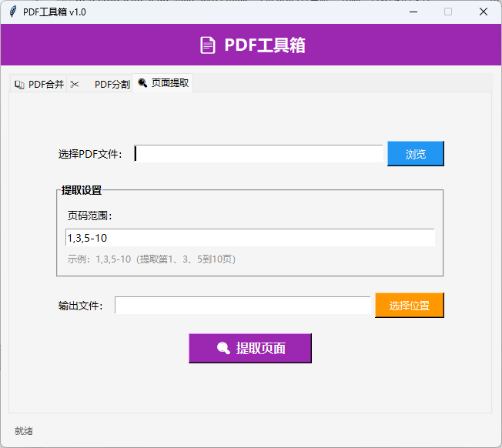The image size is (502, 448).
Task: Close the PDF工具箱 window
Action: pyautogui.click(x=484, y=12)
